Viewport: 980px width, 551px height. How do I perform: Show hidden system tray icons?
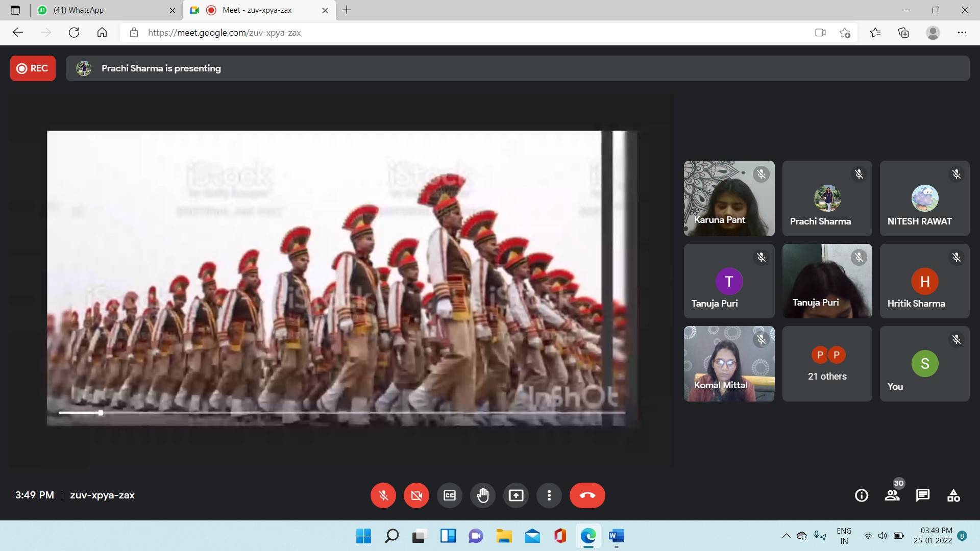[x=786, y=536]
